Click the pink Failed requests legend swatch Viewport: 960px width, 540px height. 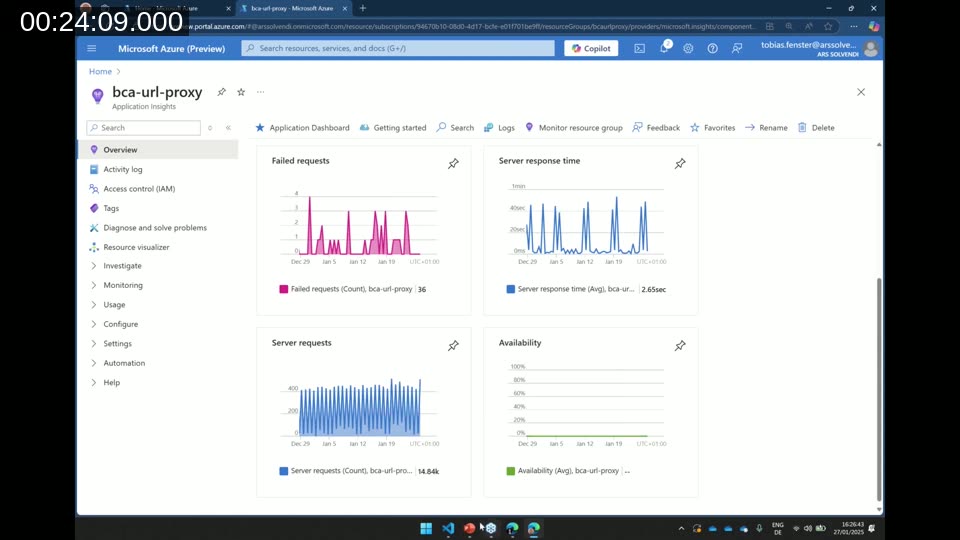tap(283, 289)
